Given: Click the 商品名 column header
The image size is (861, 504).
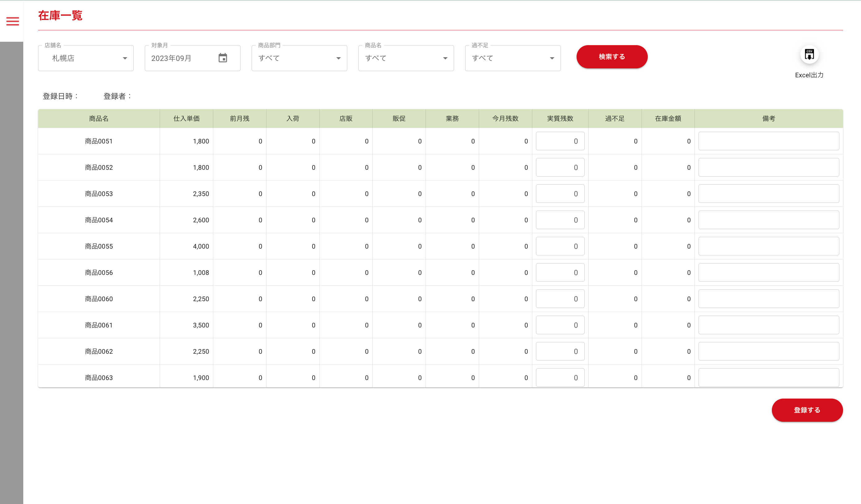Looking at the screenshot, I should pos(99,118).
